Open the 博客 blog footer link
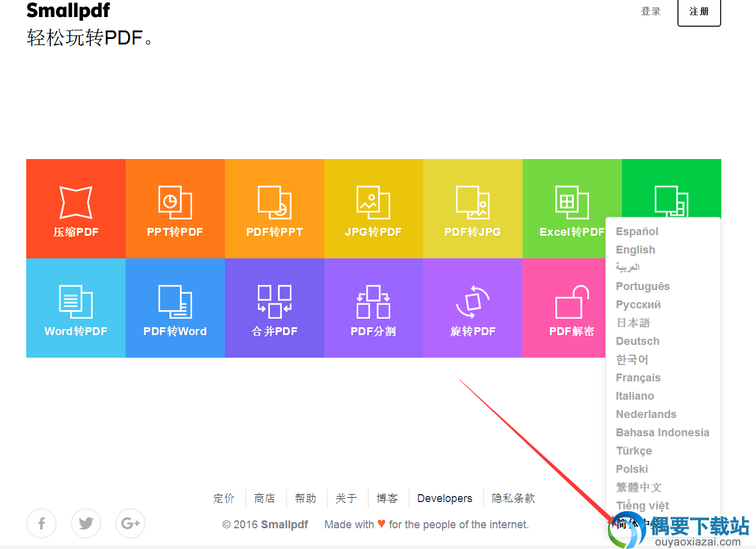756x549 pixels. 387,498
